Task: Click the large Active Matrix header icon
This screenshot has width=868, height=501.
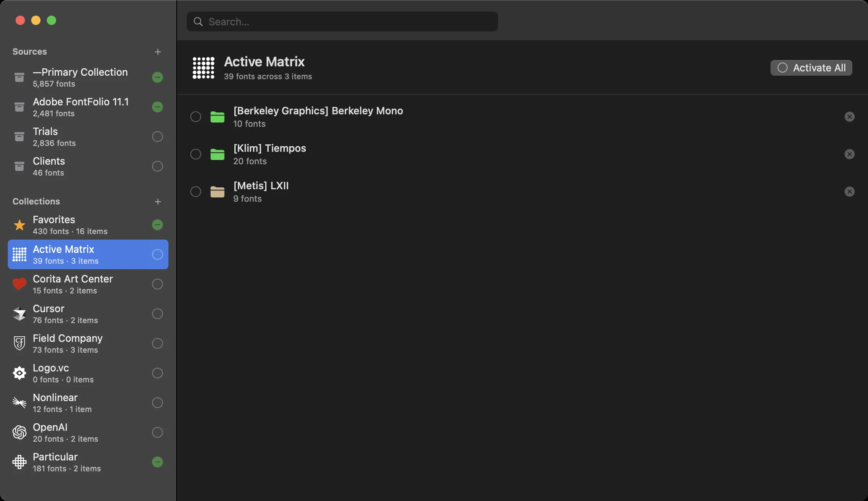Action: point(204,68)
